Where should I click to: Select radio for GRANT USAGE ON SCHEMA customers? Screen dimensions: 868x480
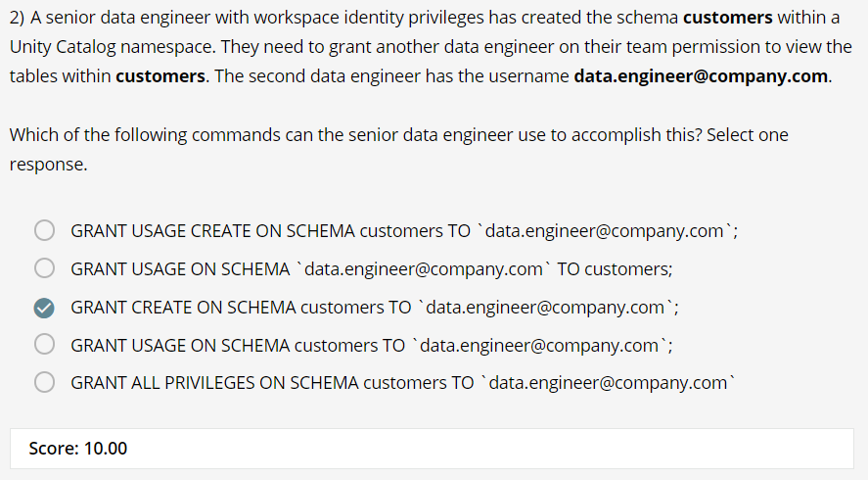pos(45,344)
